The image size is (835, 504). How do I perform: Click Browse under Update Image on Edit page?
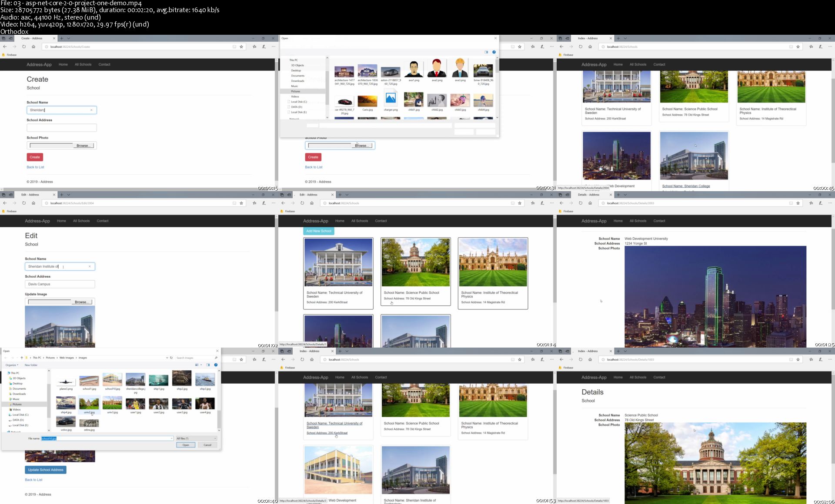click(82, 302)
